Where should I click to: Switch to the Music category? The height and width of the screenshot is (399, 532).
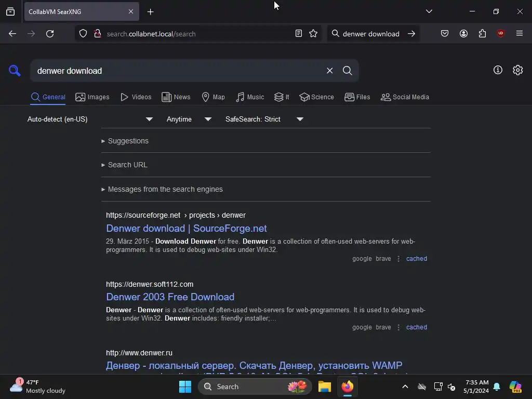tap(250, 97)
